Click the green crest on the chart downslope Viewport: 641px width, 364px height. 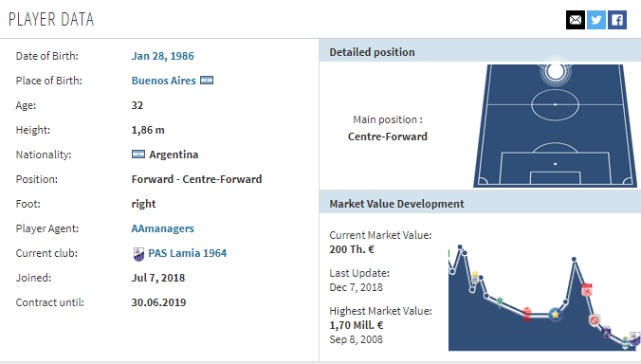click(x=500, y=302)
